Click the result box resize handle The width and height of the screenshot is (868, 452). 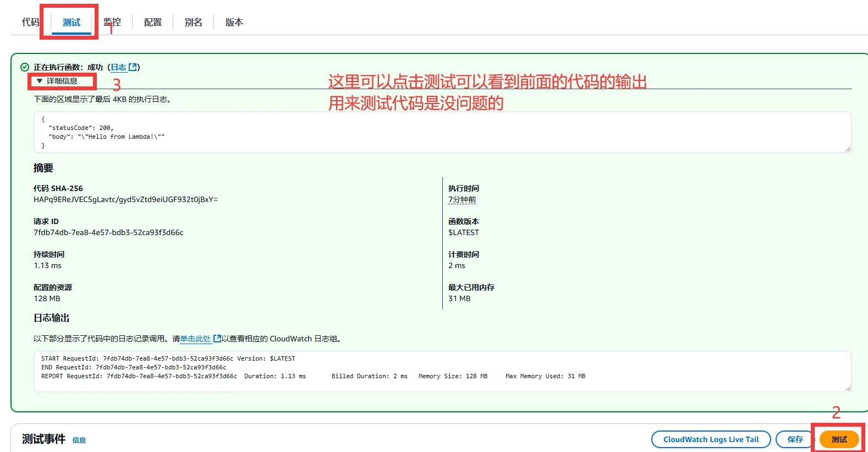pyautogui.click(x=848, y=149)
